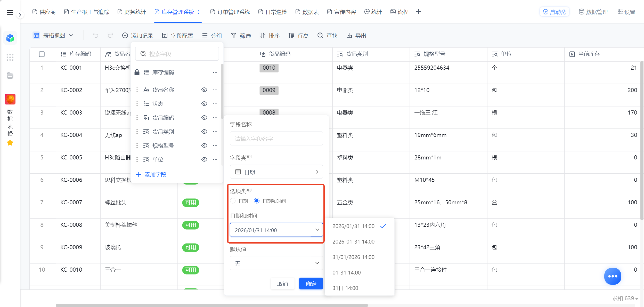Click drag handle of 货品编码 field
The image size is (644, 307).
[x=137, y=118]
